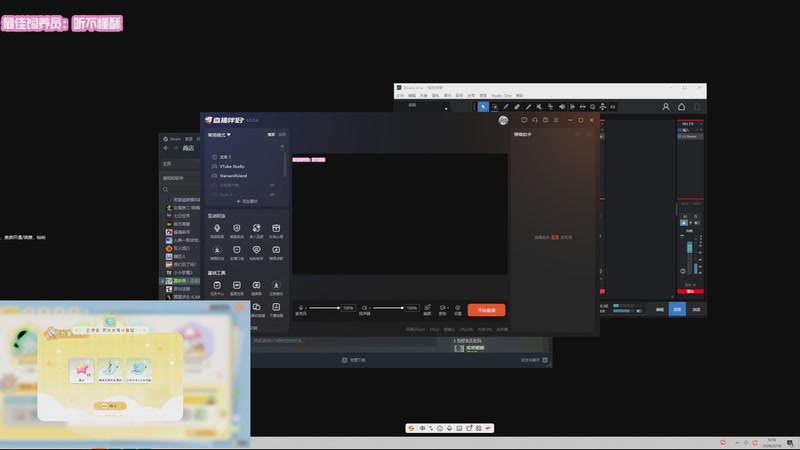The width and height of the screenshot is (800, 450).
Task: Switch to the portrait screen tab
Action: 282,135
